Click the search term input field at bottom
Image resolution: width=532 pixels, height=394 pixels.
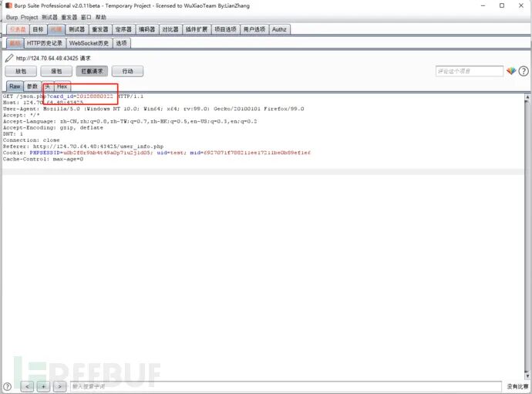[286, 386]
